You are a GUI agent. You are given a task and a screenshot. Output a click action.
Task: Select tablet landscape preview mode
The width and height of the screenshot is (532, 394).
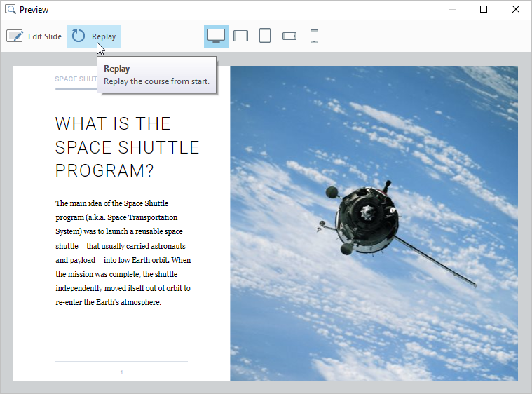click(240, 36)
